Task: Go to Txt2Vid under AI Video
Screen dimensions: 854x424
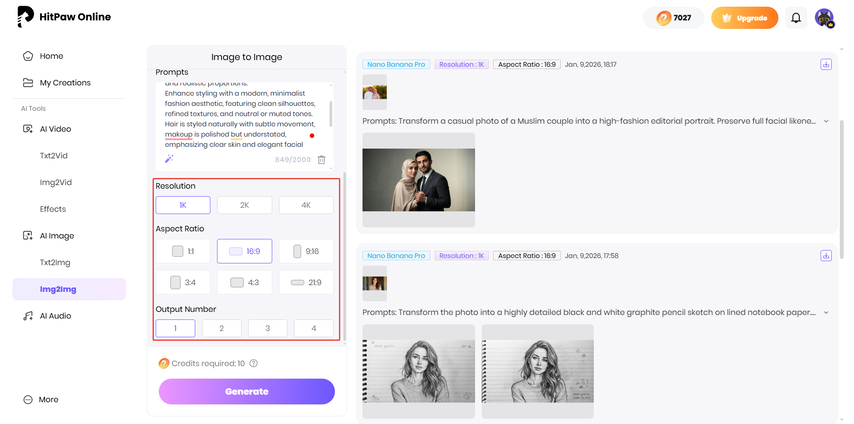Action: pyautogui.click(x=55, y=156)
